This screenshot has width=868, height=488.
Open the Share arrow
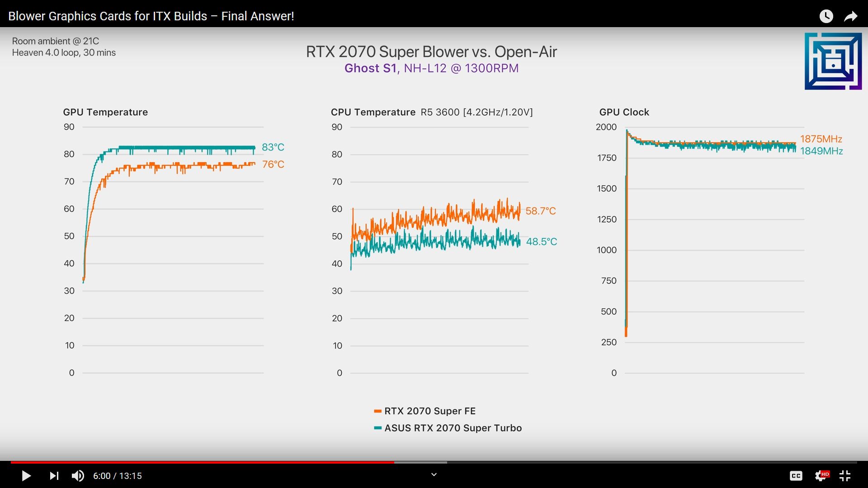click(851, 17)
